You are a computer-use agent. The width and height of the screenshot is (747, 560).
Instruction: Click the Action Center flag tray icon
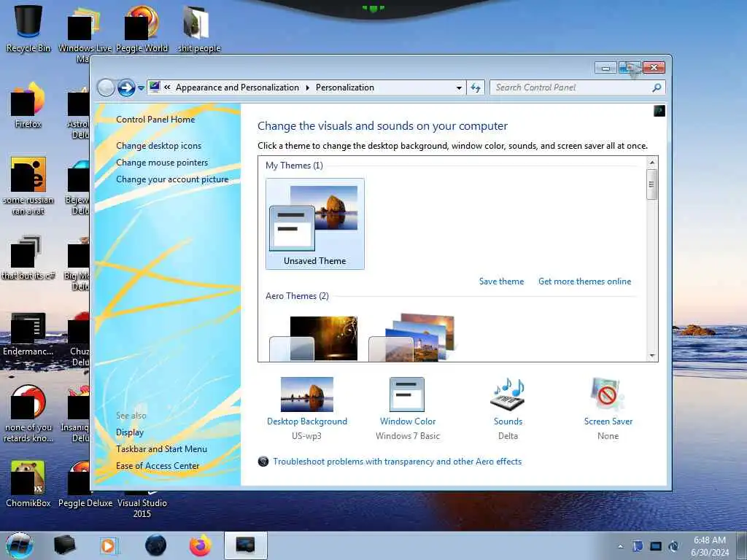click(638, 546)
